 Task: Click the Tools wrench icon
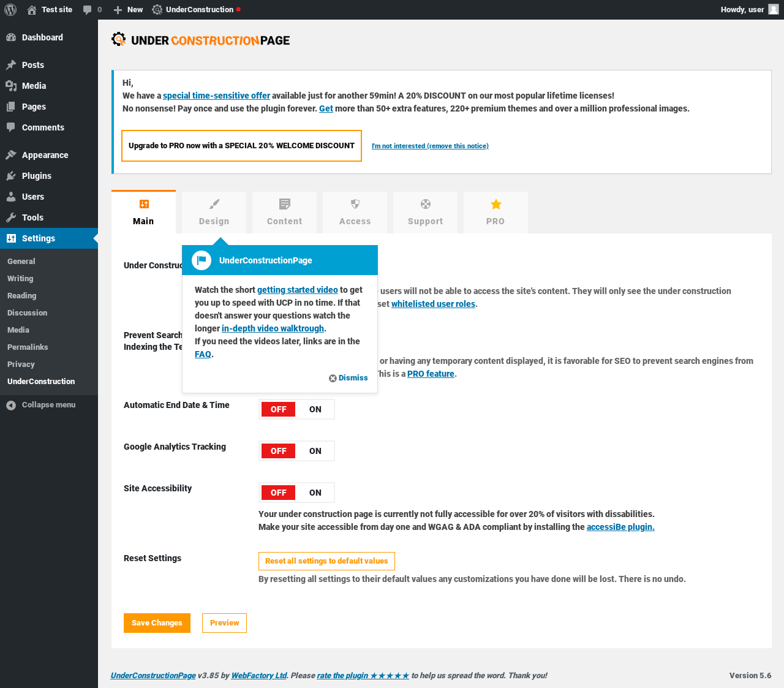pos(11,217)
